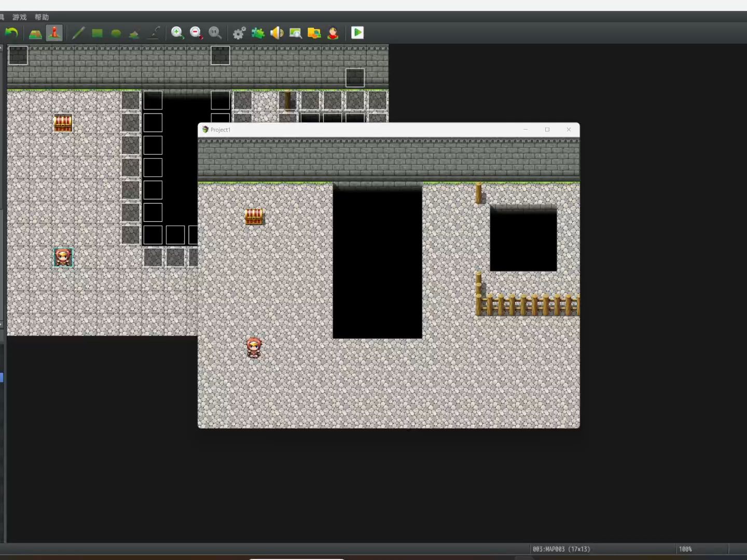Click the 100% zoom status text
Image resolution: width=747 pixels, height=560 pixels.
(x=685, y=549)
